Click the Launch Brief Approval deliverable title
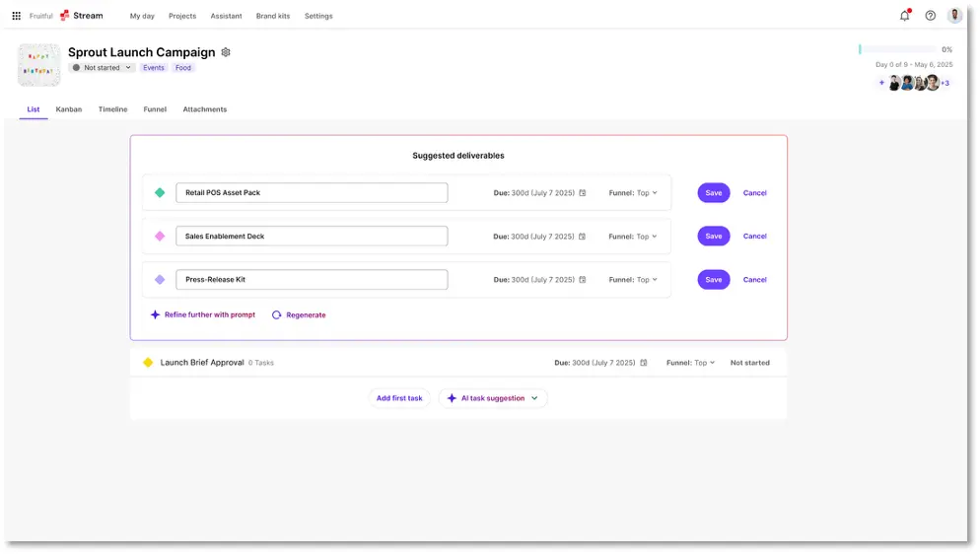Screen dimensions: 980x554 click(x=202, y=363)
